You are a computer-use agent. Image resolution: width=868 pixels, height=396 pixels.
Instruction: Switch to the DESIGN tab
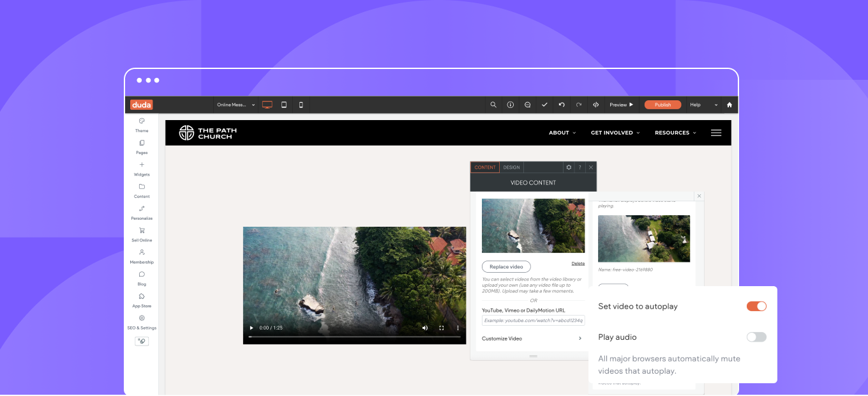[511, 167]
